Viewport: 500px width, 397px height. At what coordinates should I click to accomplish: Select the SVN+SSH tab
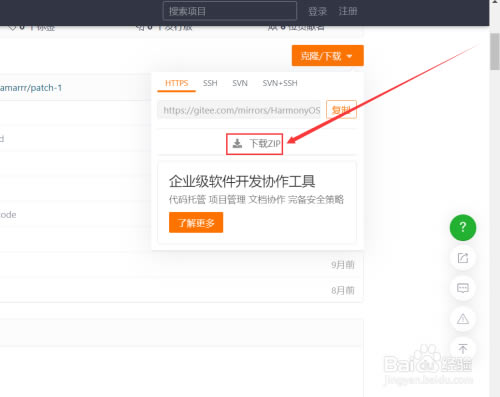tap(280, 83)
